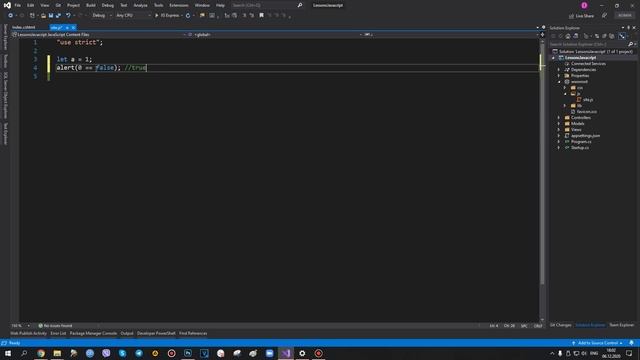
Task: Expand the Controllers folder
Action: pyautogui.click(x=559, y=118)
